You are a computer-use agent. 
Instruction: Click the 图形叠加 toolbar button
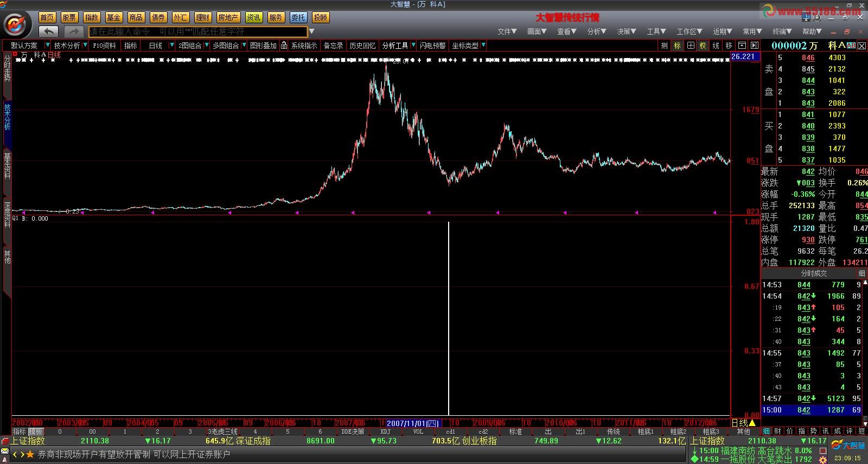coord(263,46)
